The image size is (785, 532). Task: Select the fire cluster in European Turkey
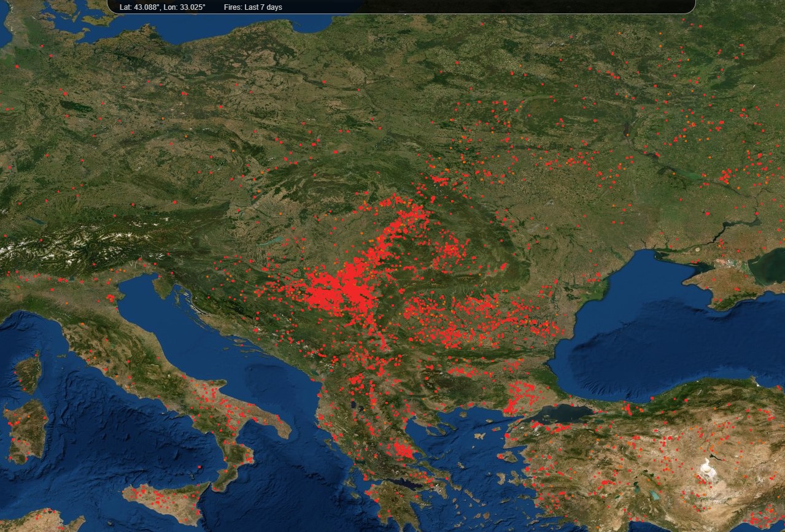point(519,398)
